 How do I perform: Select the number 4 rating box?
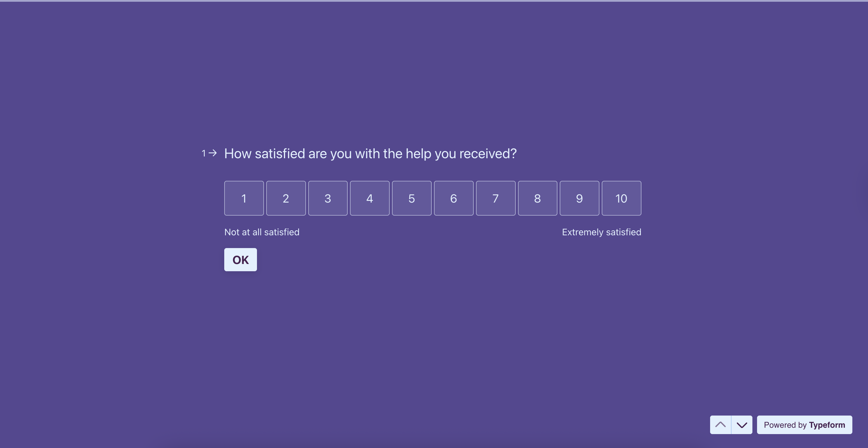pyautogui.click(x=370, y=198)
